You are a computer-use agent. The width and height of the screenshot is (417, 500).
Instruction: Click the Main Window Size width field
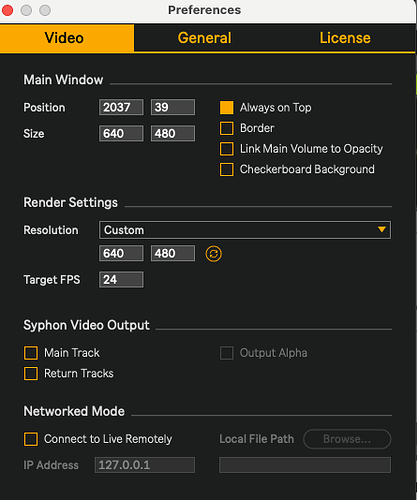coord(121,134)
